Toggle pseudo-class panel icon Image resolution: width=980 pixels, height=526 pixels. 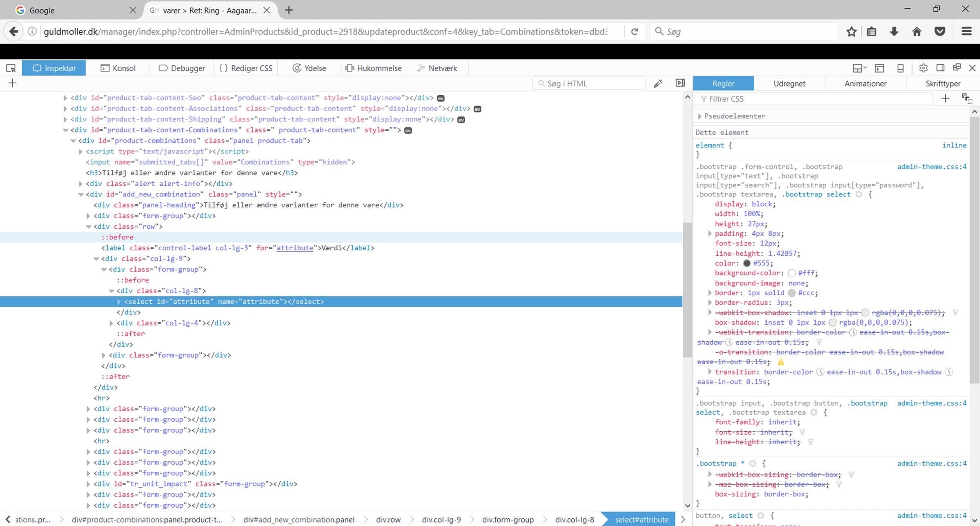[x=967, y=98]
